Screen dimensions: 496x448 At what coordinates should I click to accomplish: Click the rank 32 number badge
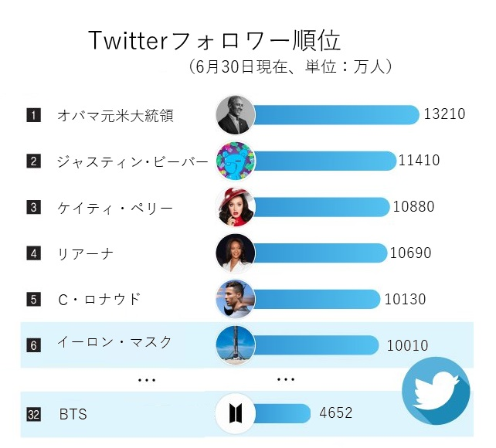tap(33, 414)
